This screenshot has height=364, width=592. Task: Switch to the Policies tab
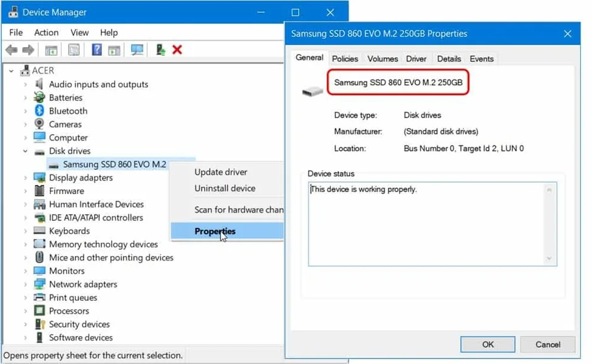coord(345,59)
